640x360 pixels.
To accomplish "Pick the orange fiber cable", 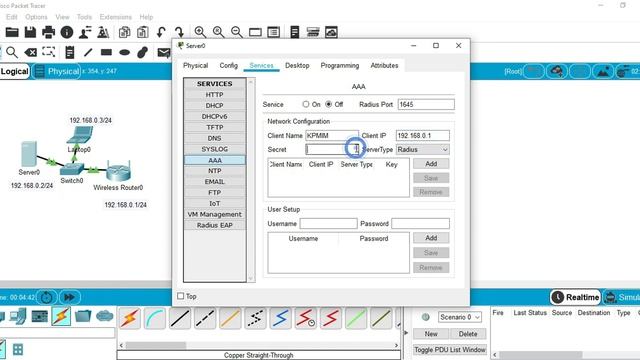I will tap(230, 318).
